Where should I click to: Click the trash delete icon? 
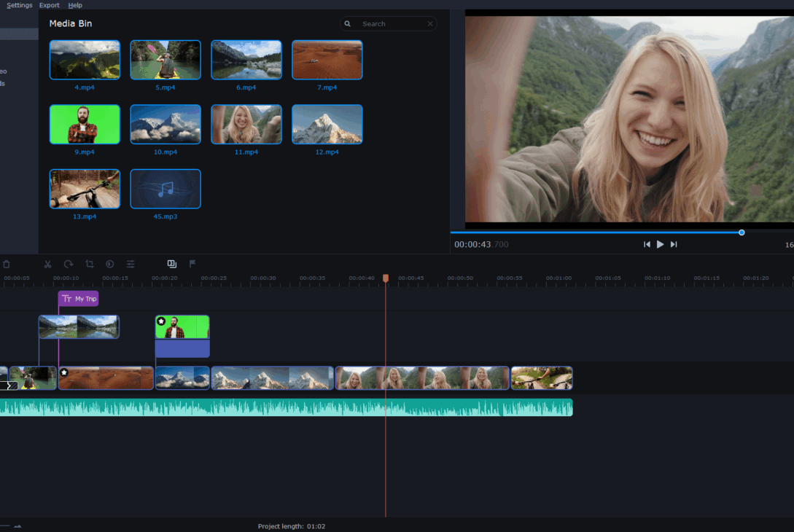click(7, 265)
